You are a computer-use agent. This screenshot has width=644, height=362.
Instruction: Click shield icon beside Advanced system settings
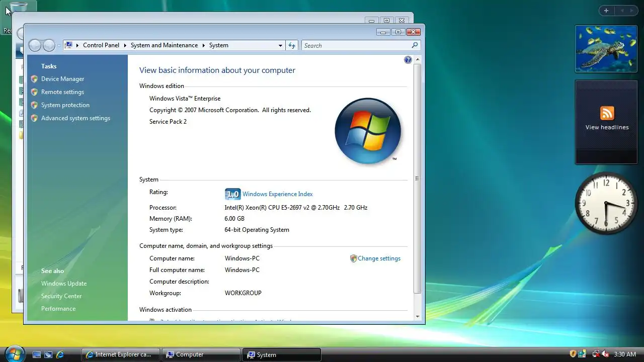34,118
